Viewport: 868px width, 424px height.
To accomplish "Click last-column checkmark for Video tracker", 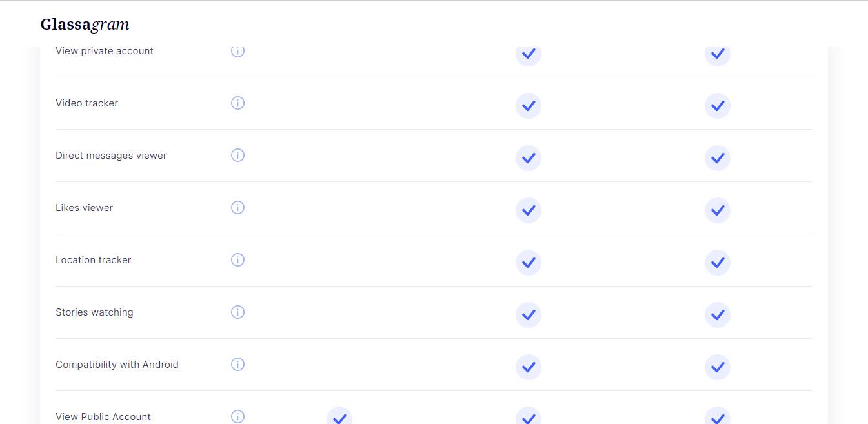I will tap(718, 106).
